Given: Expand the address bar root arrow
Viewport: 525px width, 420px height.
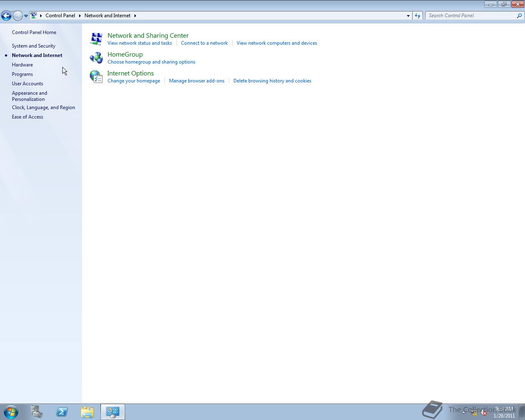Looking at the screenshot, I should click(x=41, y=16).
